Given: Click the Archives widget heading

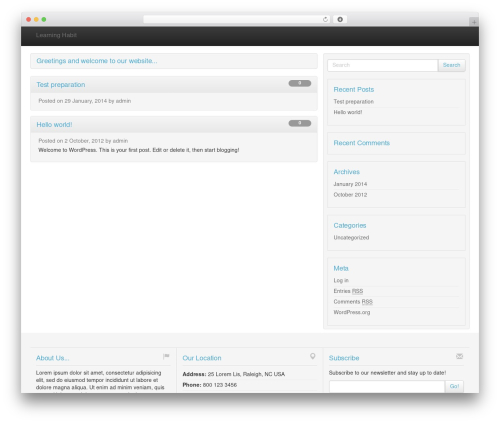Looking at the screenshot, I should pyautogui.click(x=347, y=172).
